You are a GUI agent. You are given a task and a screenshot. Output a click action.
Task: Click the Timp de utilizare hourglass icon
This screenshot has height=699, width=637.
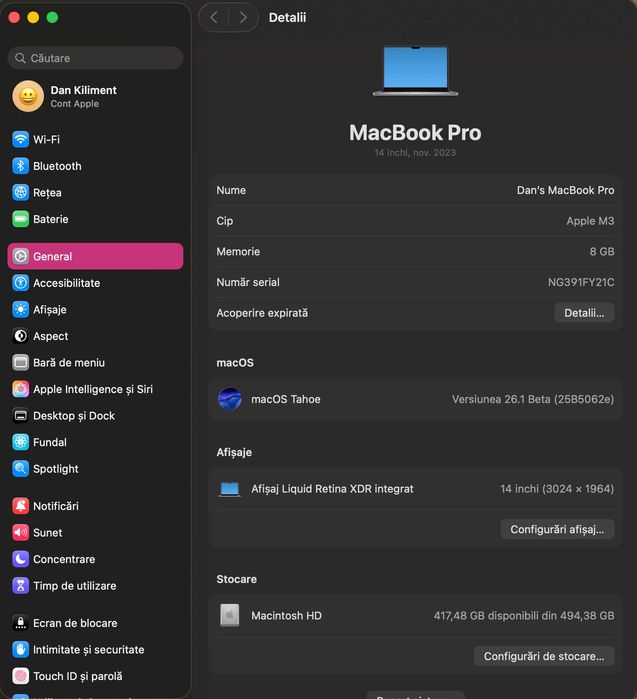pos(21,586)
